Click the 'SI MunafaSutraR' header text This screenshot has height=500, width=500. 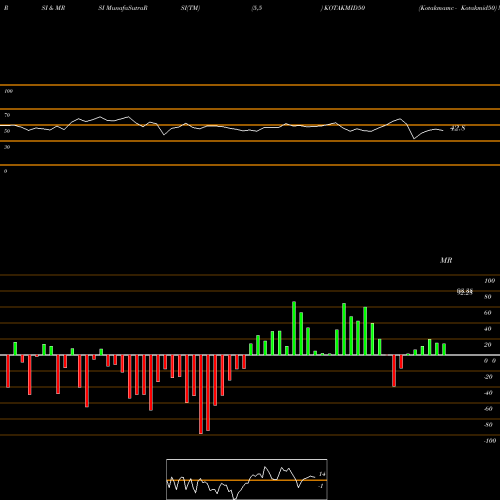point(123,8)
